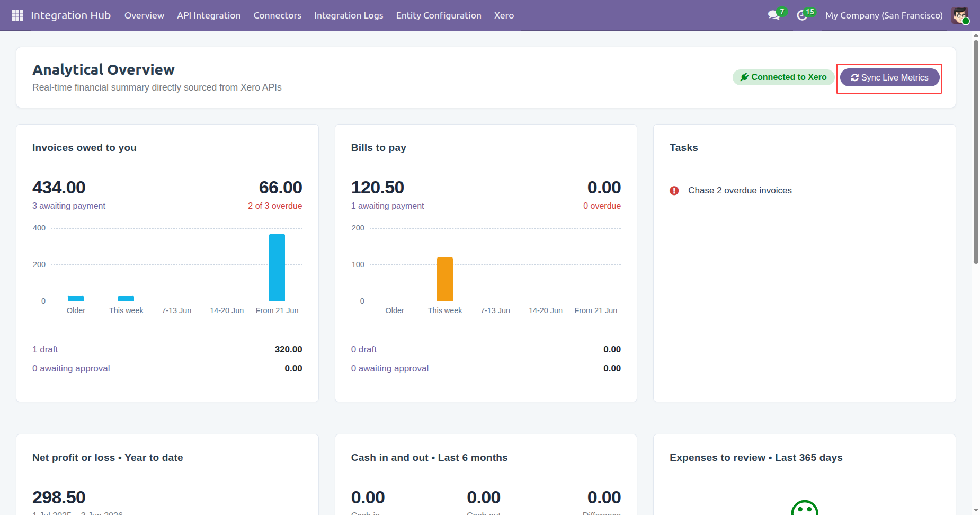980x515 pixels.
Task: Click This week invoices bar
Action: click(126, 298)
